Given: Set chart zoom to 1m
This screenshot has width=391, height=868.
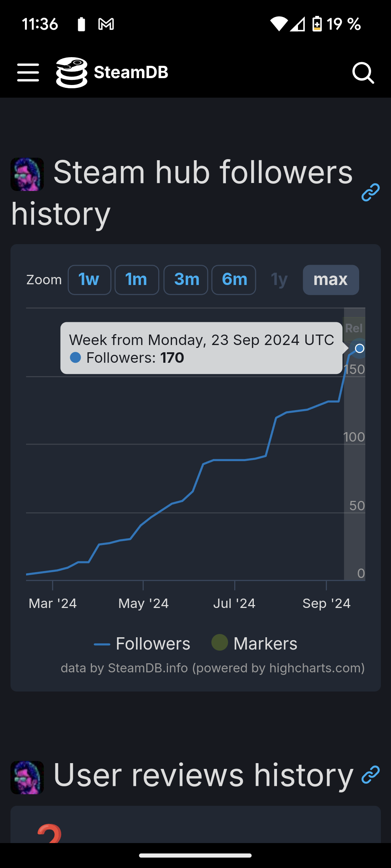Looking at the screenshot, I should click(x=136, y=280).
